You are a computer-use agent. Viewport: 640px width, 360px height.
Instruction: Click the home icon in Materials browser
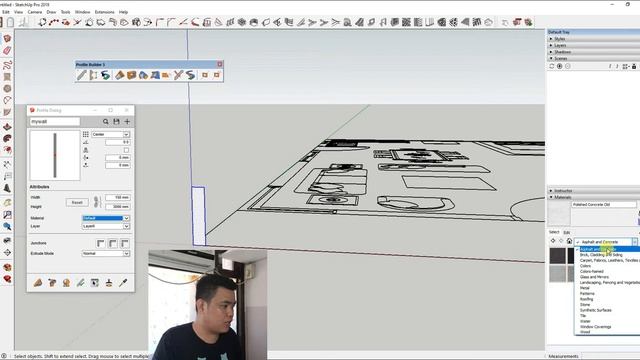pyautogui.click(x=569, y=241)
